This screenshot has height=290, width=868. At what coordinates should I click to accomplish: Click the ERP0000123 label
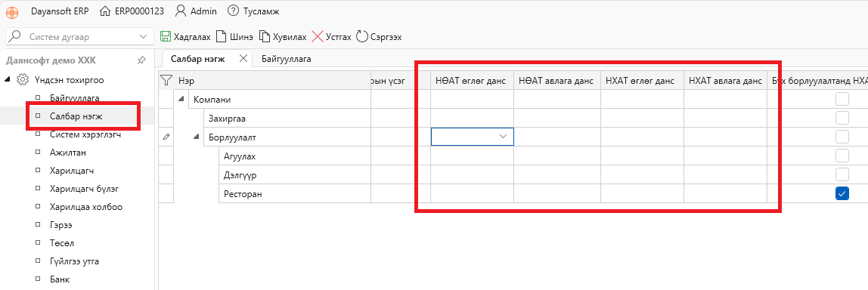pos(139,11)
